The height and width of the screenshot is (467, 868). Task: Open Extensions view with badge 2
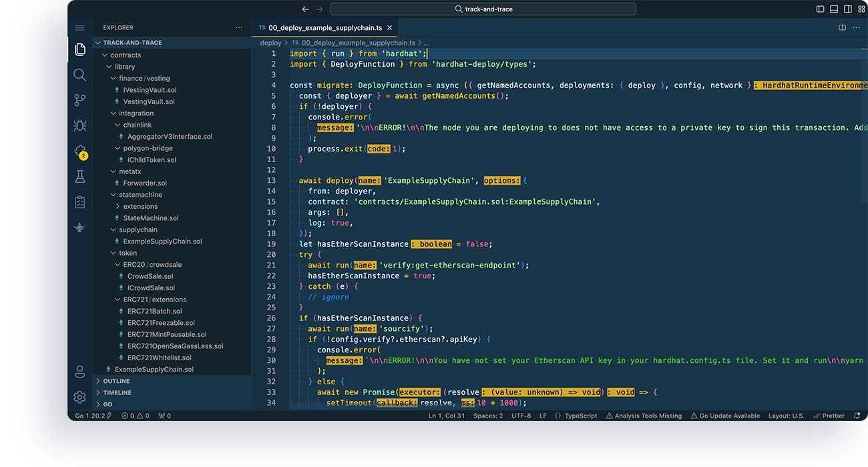[79, 151]
